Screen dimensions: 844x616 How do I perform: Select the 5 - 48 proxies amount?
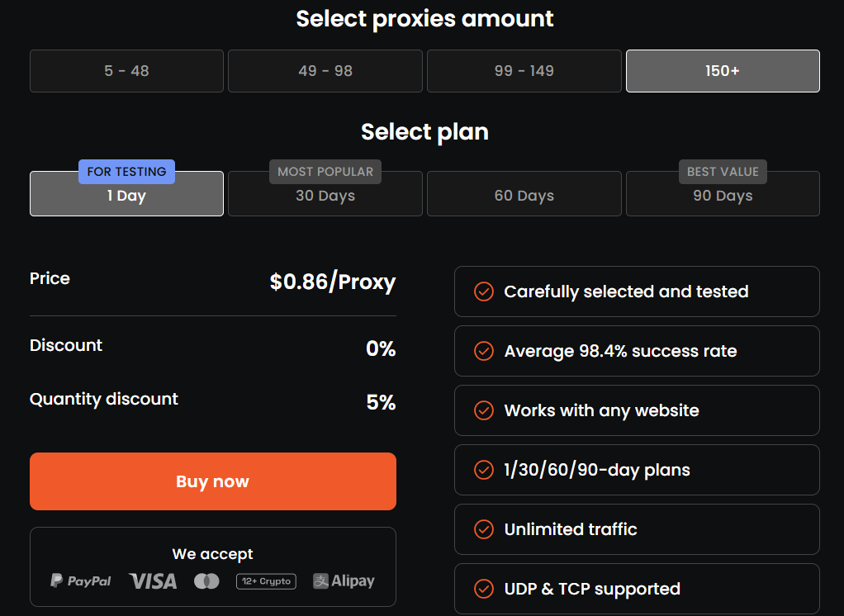tap(126, 71)
